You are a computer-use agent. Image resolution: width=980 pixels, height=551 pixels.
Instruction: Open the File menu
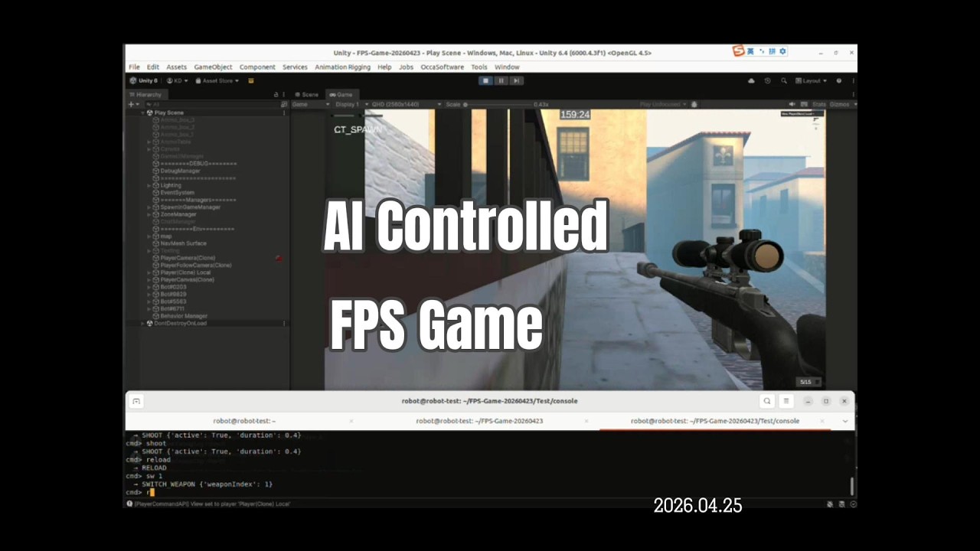134,67
